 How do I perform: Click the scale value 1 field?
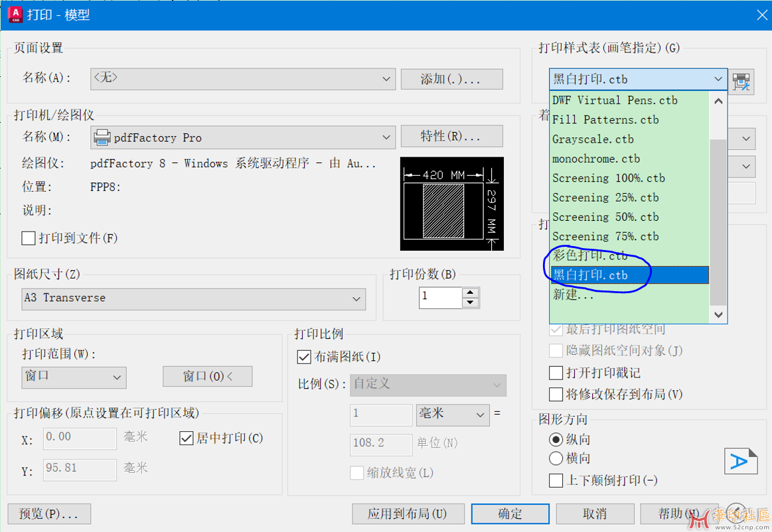click(x=380, y=415)
